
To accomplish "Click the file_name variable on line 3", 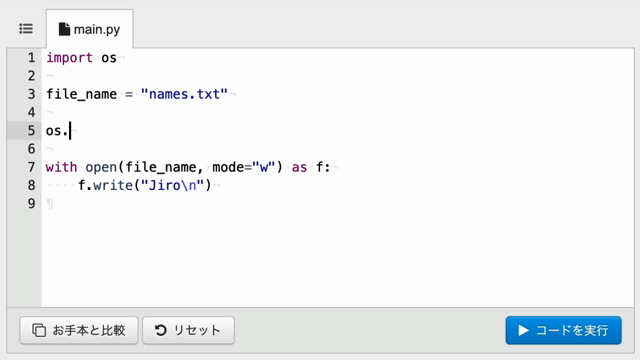I will (81, 94).
